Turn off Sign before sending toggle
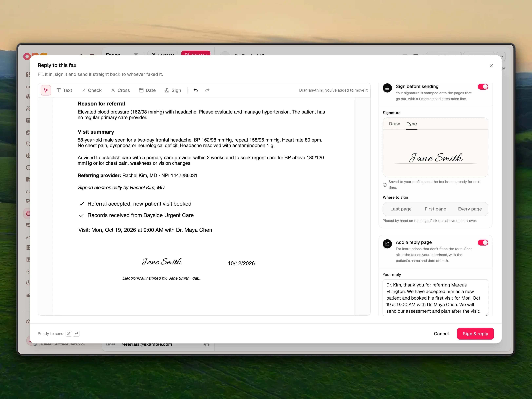532x399 pixels. (x=483, y=87)
